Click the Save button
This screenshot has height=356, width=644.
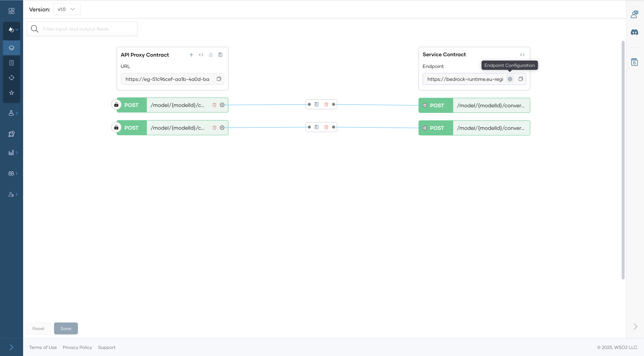coord(66,328)
